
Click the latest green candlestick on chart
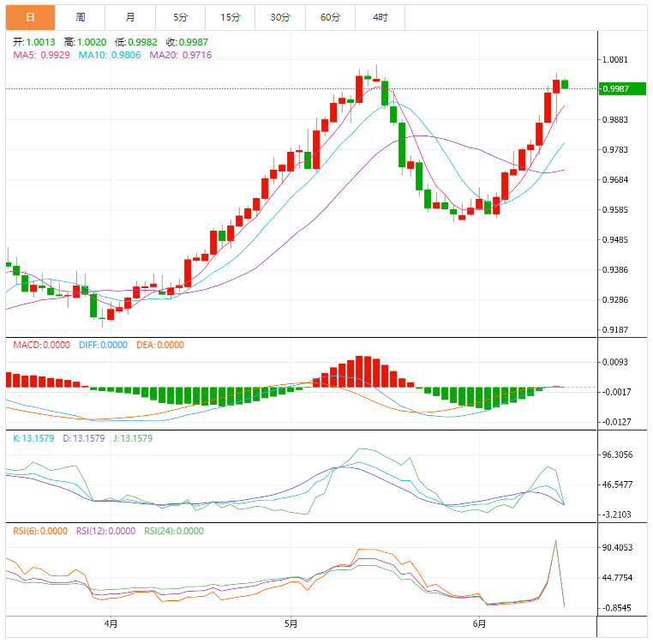[x=566, y=84]
